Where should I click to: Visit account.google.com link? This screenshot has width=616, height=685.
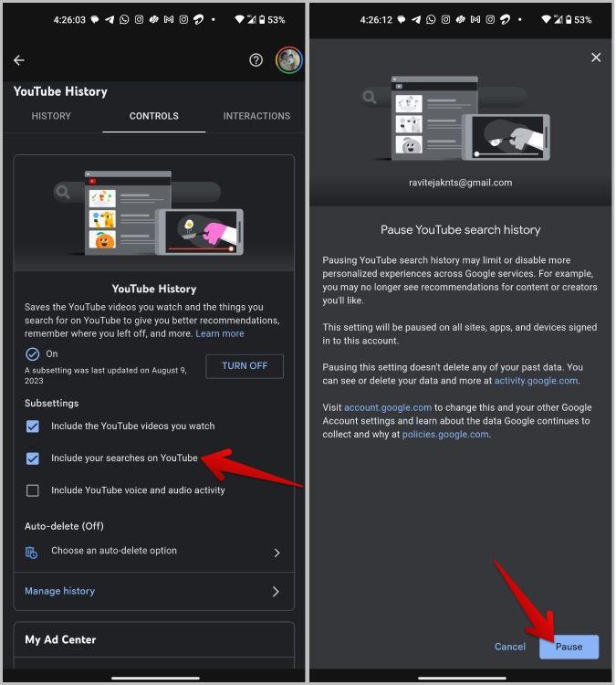coord(388,407)
